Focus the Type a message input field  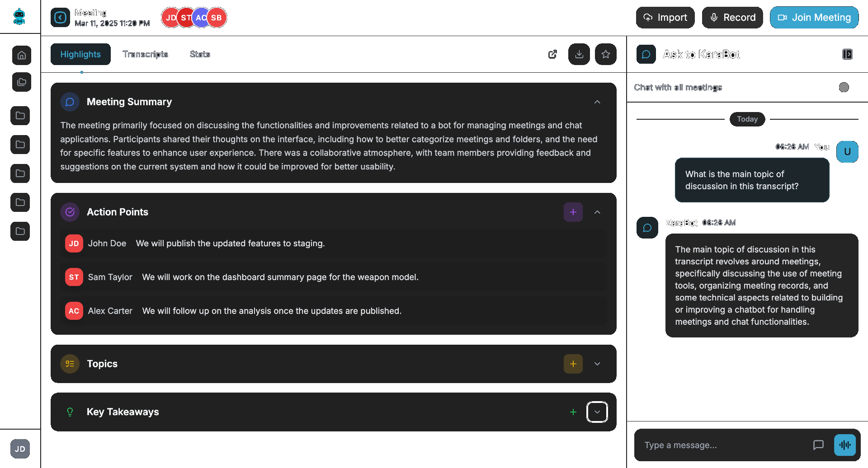pos(725,445)
